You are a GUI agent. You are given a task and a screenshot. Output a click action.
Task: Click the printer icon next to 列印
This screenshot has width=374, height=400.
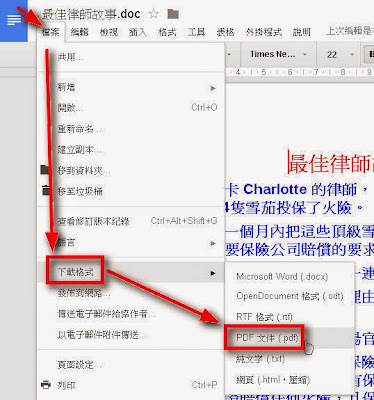46,385
